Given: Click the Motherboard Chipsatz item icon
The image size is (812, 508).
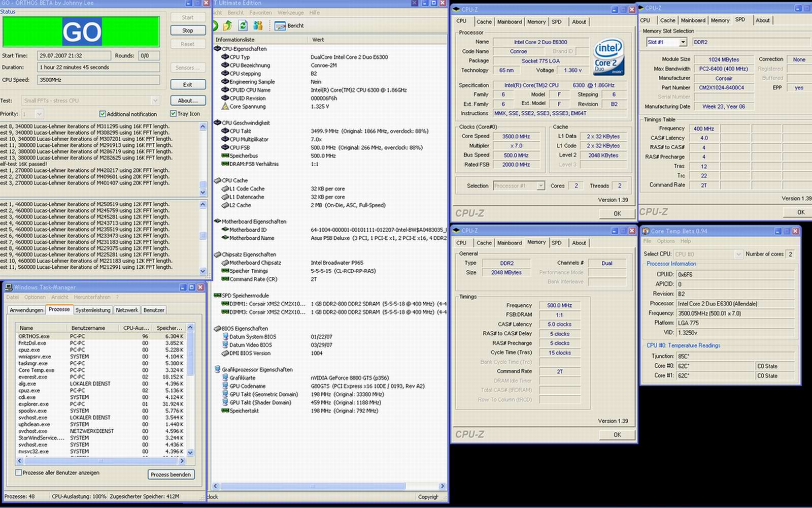Looking at the screenshot, I should [x=225, y=263].
